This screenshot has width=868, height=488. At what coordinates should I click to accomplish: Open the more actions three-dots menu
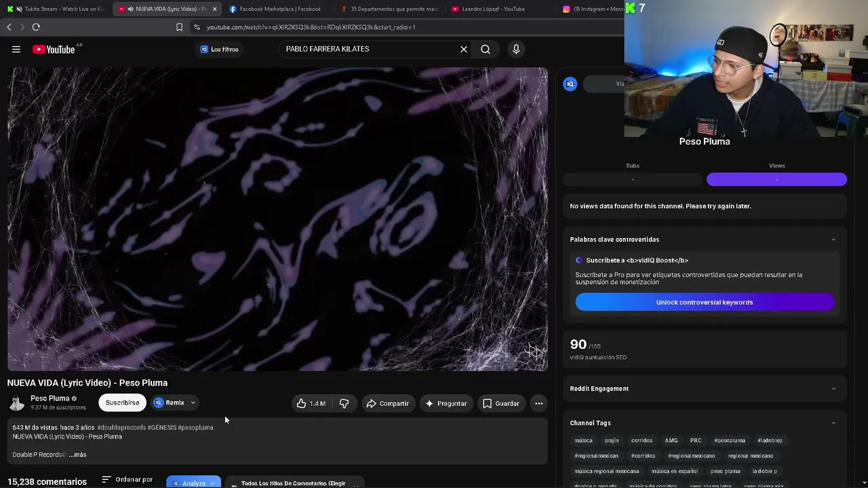coord(538,403)
